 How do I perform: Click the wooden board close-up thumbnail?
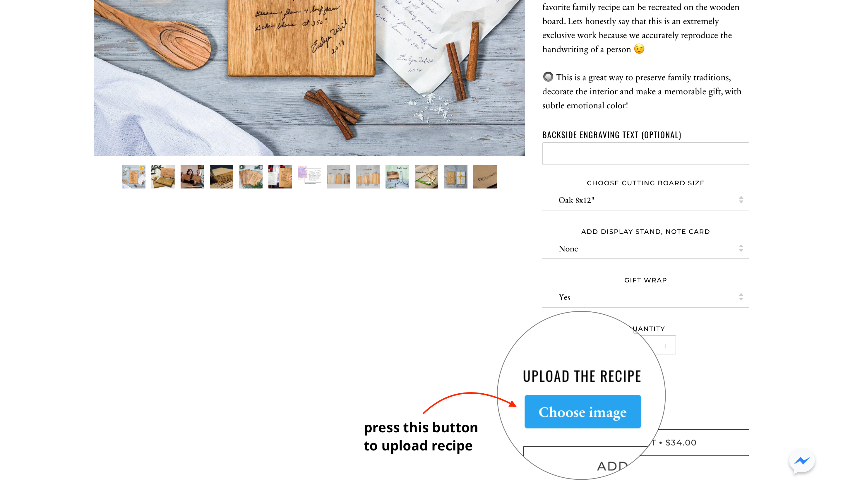[x=221, y=176]
